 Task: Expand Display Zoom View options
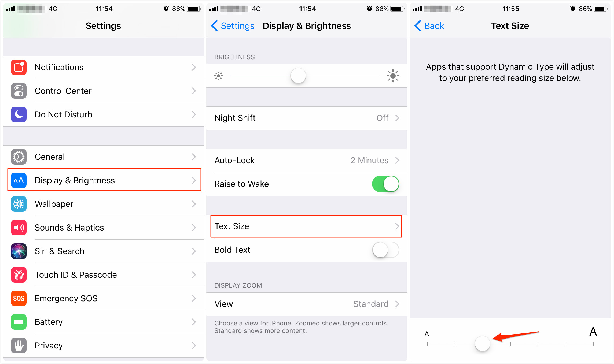click(x=307, y=304)
